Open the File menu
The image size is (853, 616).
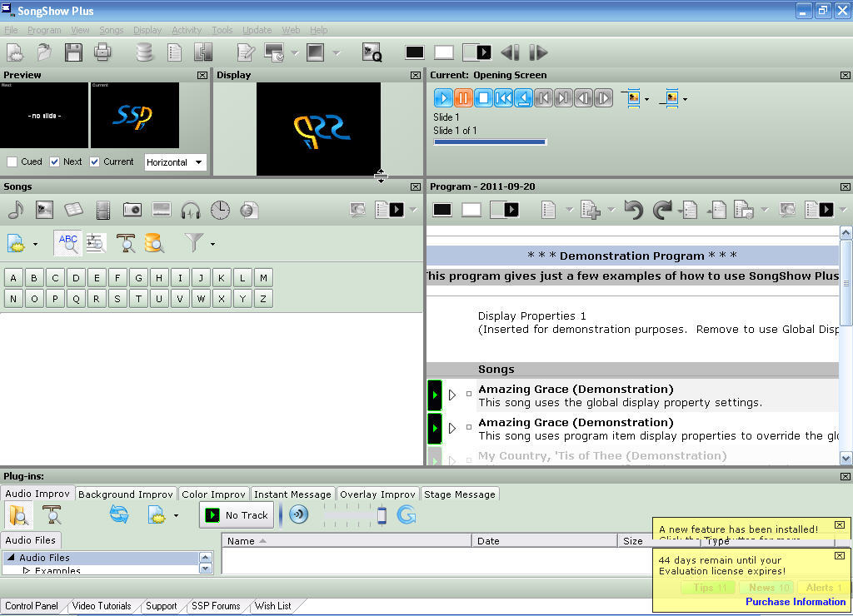tap(11, 30)
